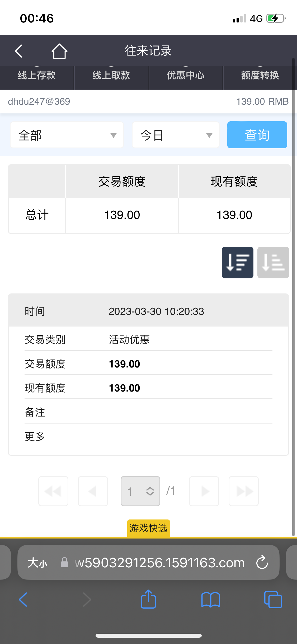Reload page with Safari refresh icon

262,562
